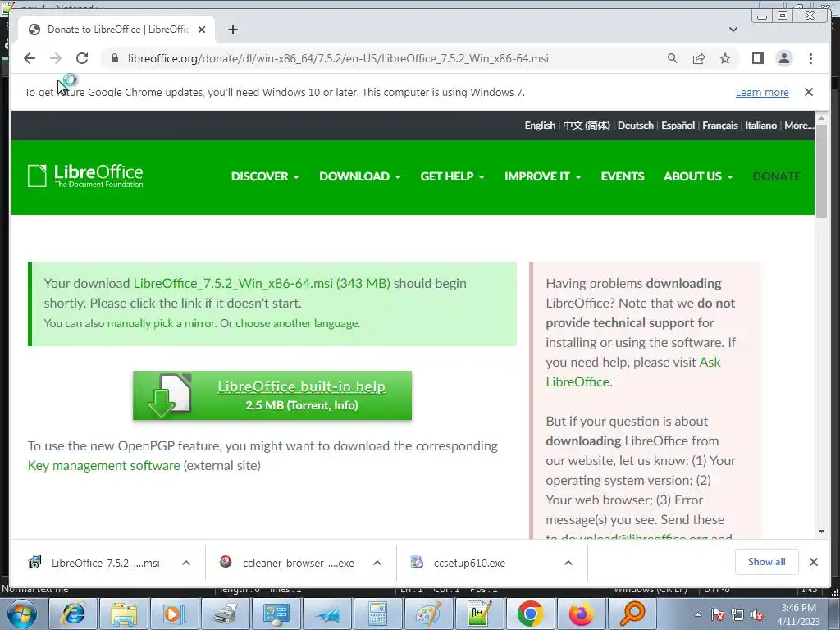The width and height of the screenshot is (840, 630).
Task: Dismiss the Chrome update notification bar
Action: 808,92
